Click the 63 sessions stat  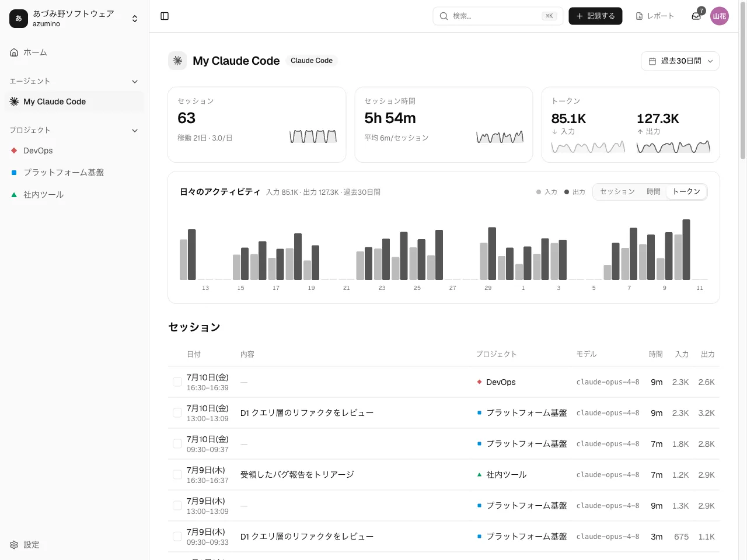(x=187, y=118)
